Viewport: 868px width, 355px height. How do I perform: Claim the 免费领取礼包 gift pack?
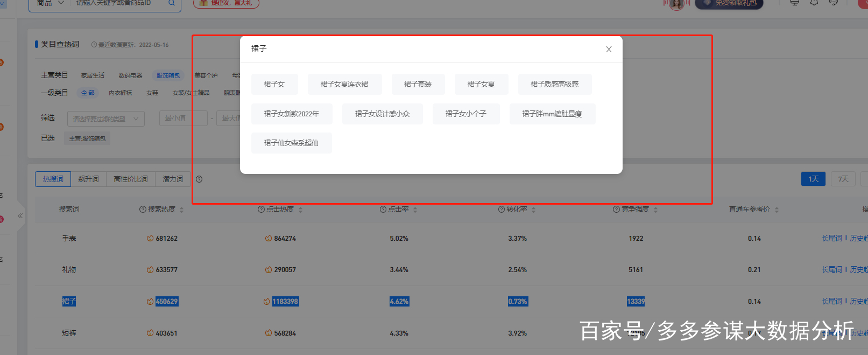pos(729,3)
